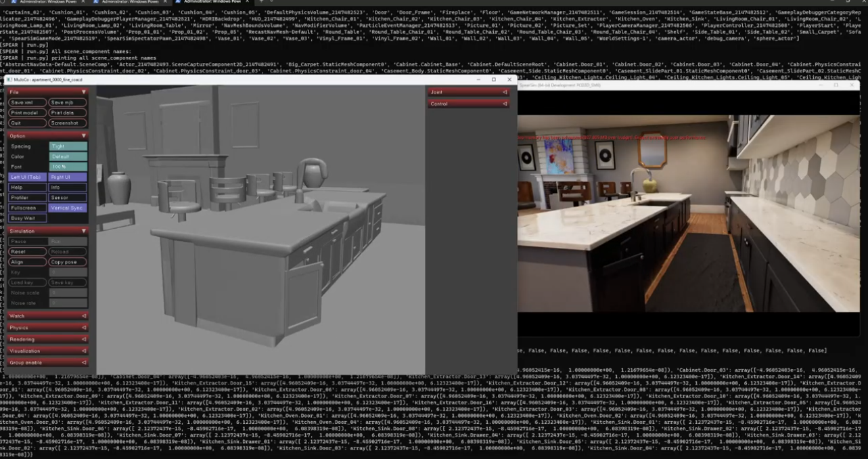Click the Align button
This screenshot has height=459, width=868.
(x=28, y=261)
